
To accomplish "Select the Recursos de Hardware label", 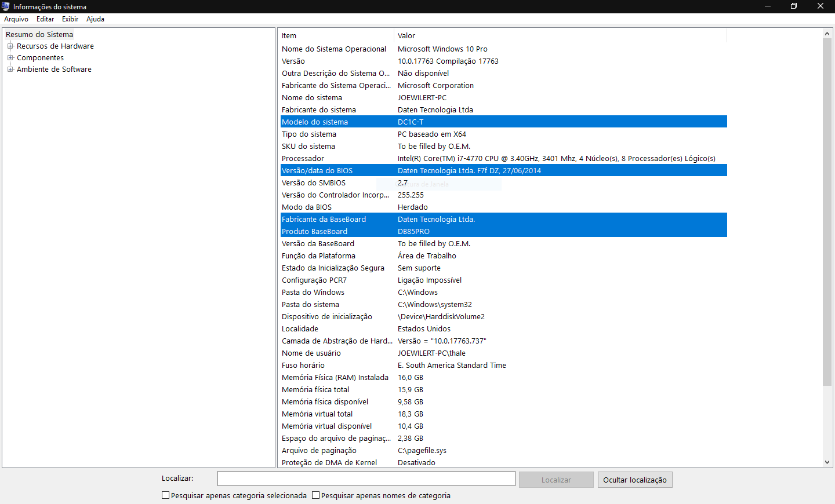I will (55, 46).
